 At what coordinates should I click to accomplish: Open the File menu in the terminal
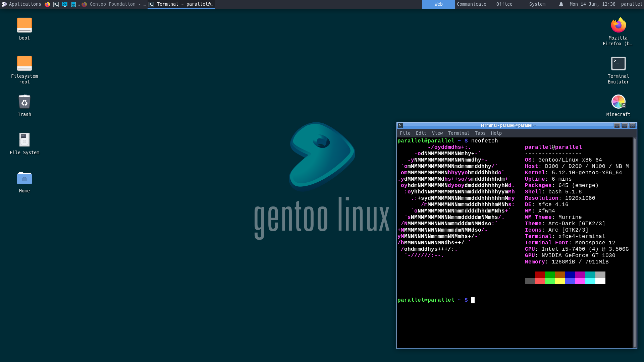(x=405, y=133)
